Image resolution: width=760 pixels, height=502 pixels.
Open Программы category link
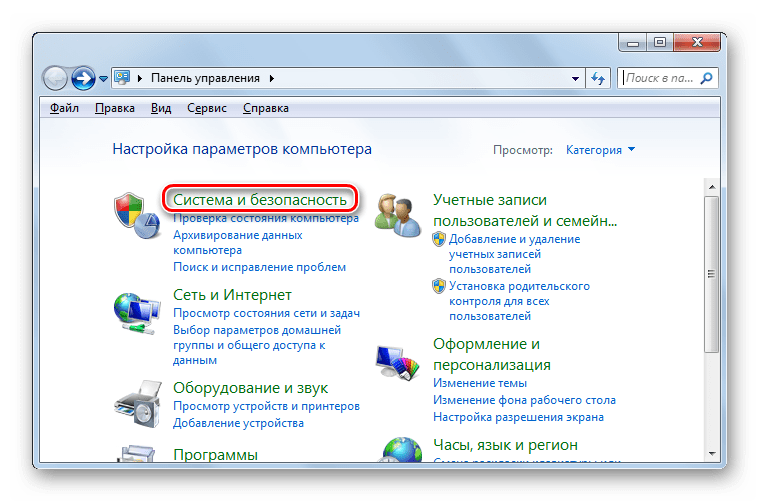(x=216, y=455)
